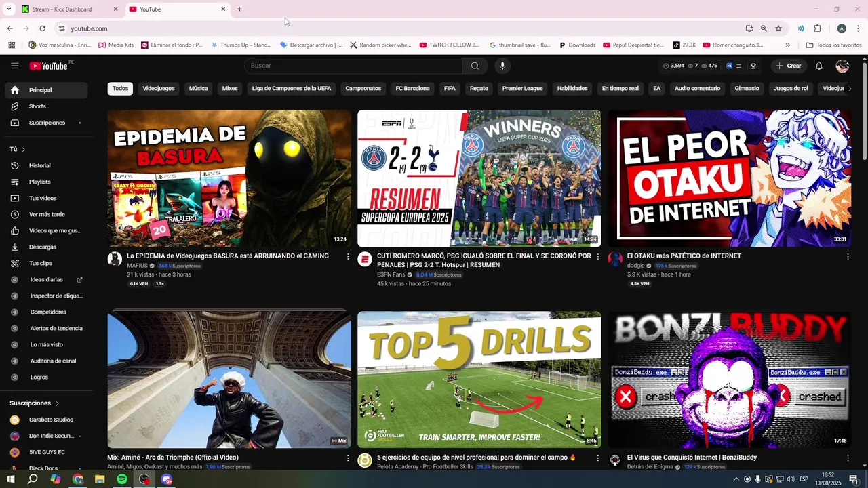Open the YouTube hamburger guide menu
Viewport: 868px width, 488px height.
pyautogui.click(x=15, y=66)
